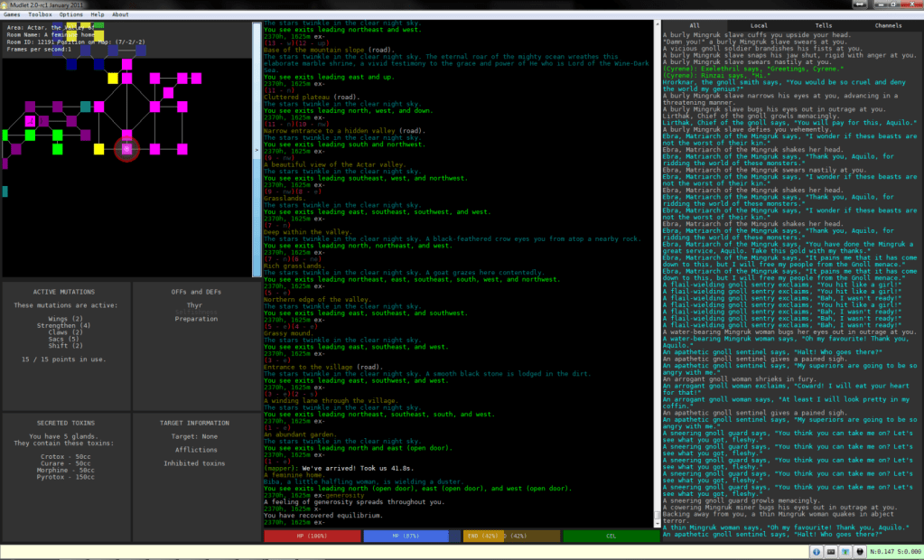Switch to the Tells chat tab

[x=824, y=26]
